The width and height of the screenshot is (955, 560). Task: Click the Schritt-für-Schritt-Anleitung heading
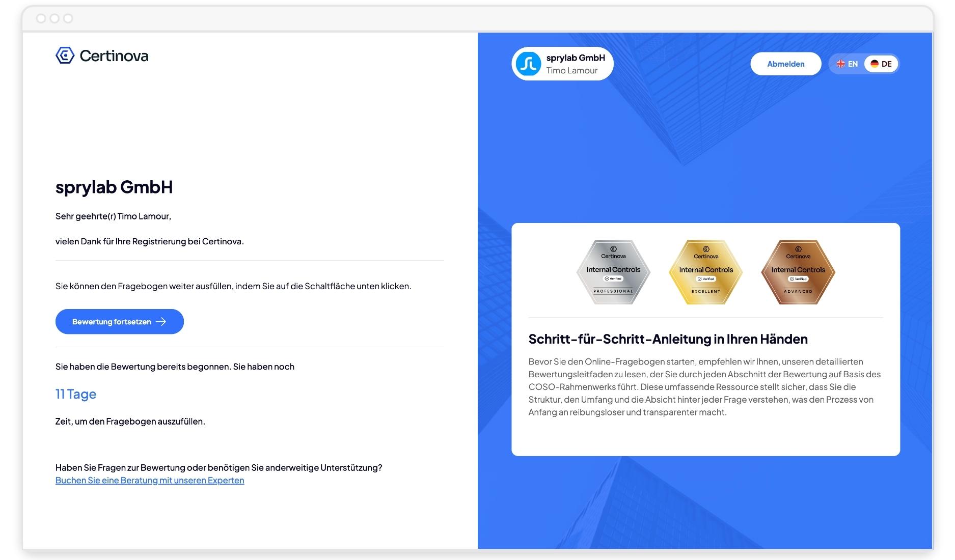pyautogui.click(x=668, y=339)
